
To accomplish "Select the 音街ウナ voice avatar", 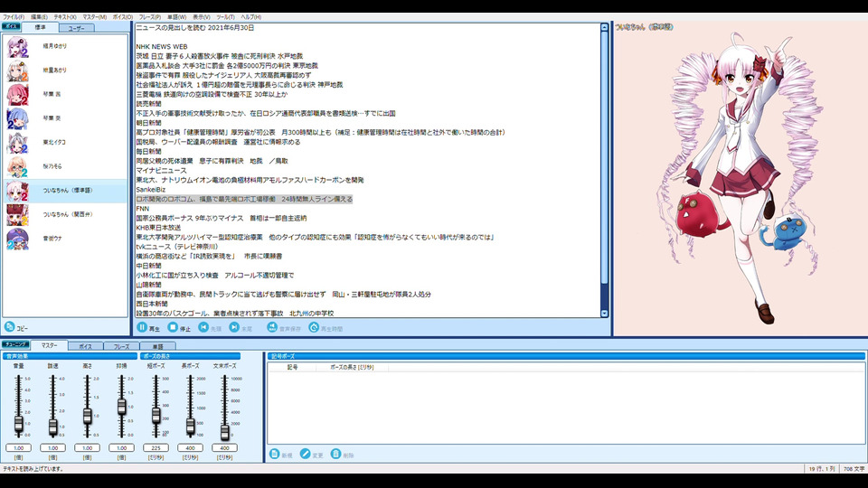I will pyautogui.click(x=17, y=239).
